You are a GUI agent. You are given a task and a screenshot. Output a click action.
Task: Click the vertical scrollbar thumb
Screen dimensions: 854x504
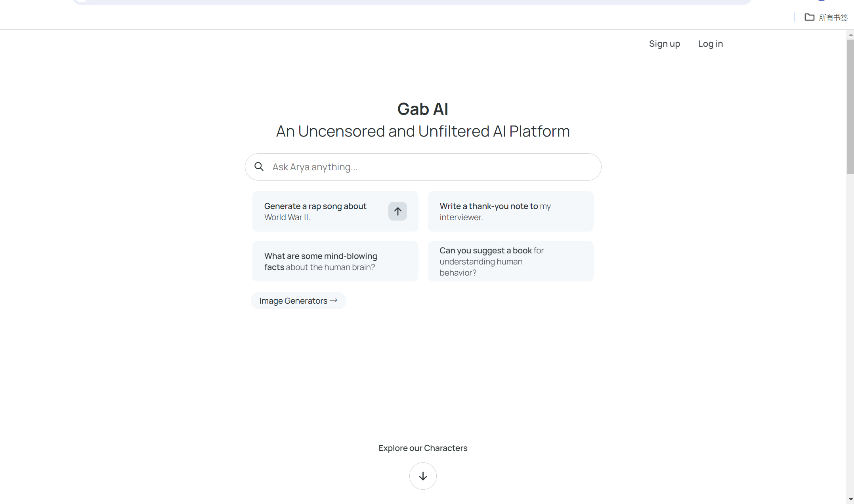click(x=850, y=106)
